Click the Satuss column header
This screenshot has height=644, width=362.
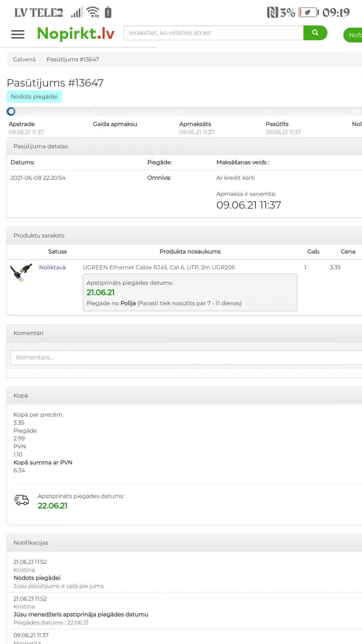click(x=58, y=252)
